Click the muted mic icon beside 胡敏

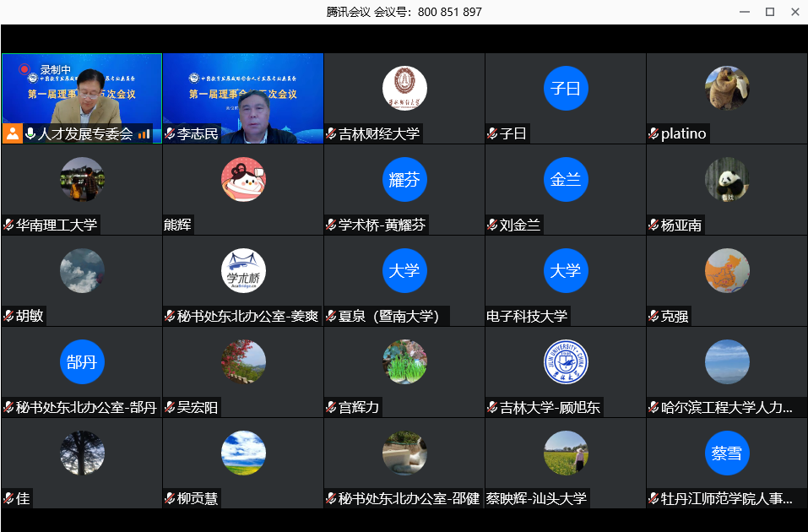pos(8,316)
